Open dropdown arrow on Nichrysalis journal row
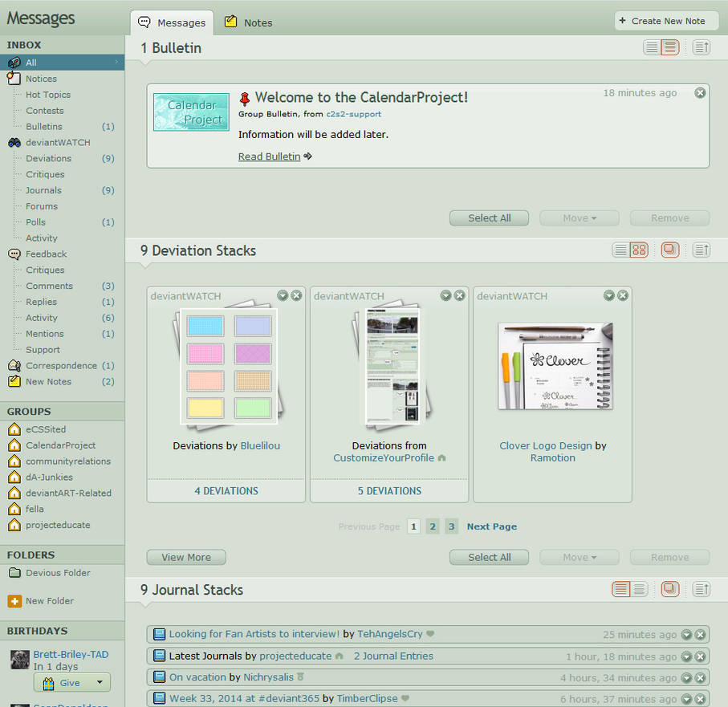This screenshot has width=728, height=707. coord(686,678)
